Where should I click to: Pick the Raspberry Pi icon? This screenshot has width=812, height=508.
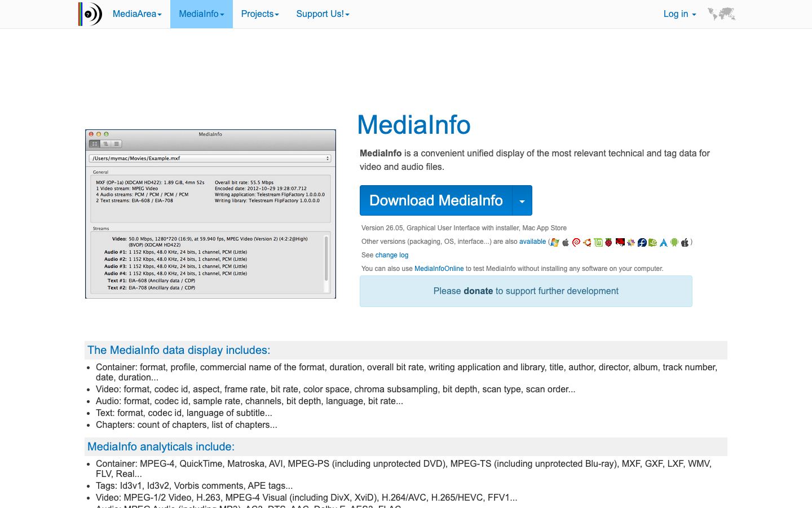point(608,242)
